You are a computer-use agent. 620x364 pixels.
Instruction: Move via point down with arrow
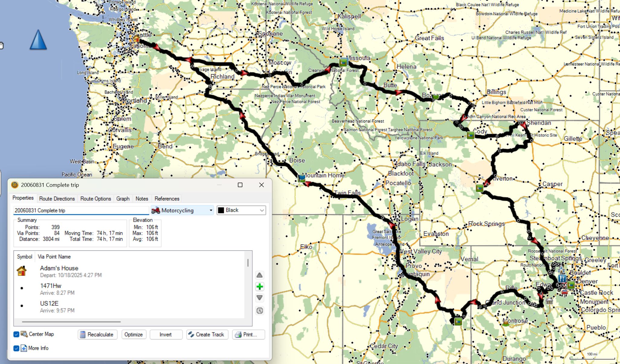260,298
